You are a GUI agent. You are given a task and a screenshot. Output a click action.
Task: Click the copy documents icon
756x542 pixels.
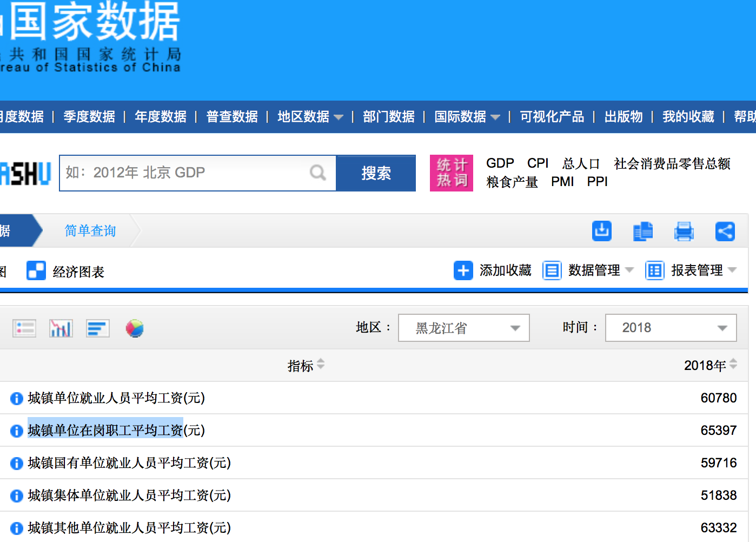(x=642, y=231)
